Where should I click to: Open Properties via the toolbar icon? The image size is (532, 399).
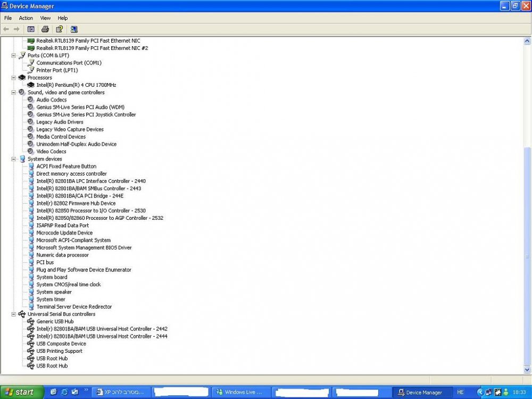pyautogui.click(x=60, y=29)
